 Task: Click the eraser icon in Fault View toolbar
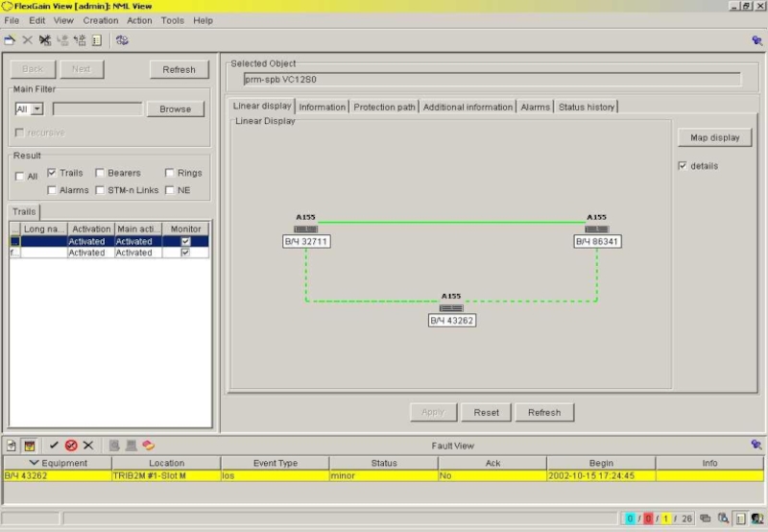click(x=148, y=446)
